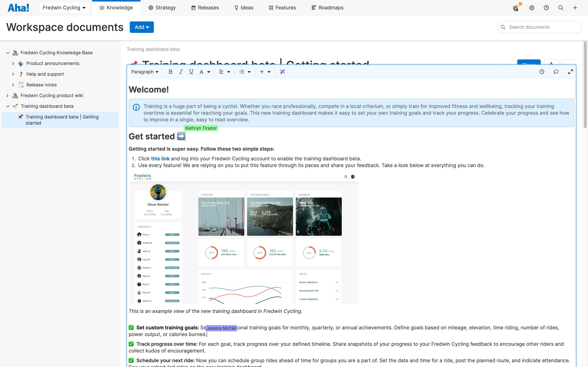The image size is (588, 367).
Task: Open the Paragraph style dropdown
Action: pos(145,72)
